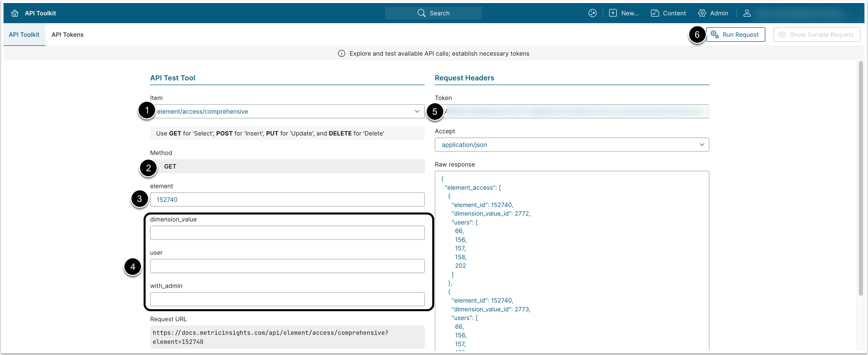
Task: Click the magnifier icon in Search box
Action: pos(422,13)
